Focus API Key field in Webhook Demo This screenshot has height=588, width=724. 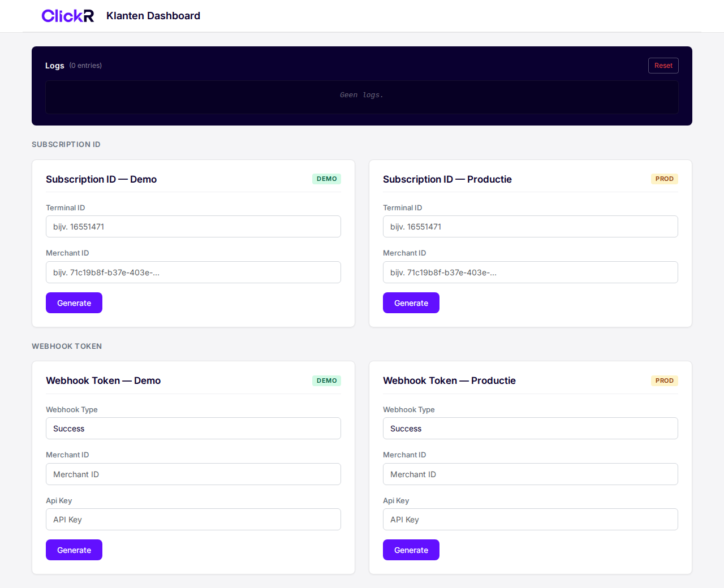[x=193, y=520]
